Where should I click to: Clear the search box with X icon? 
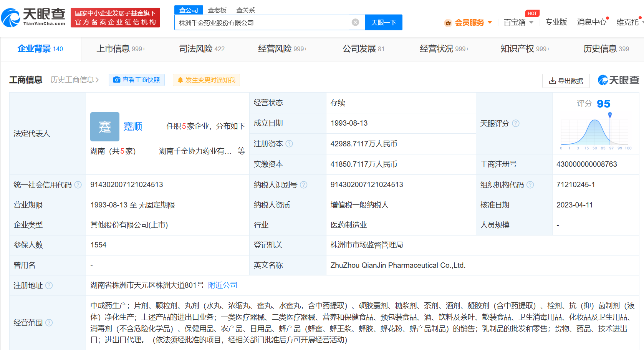356,22
